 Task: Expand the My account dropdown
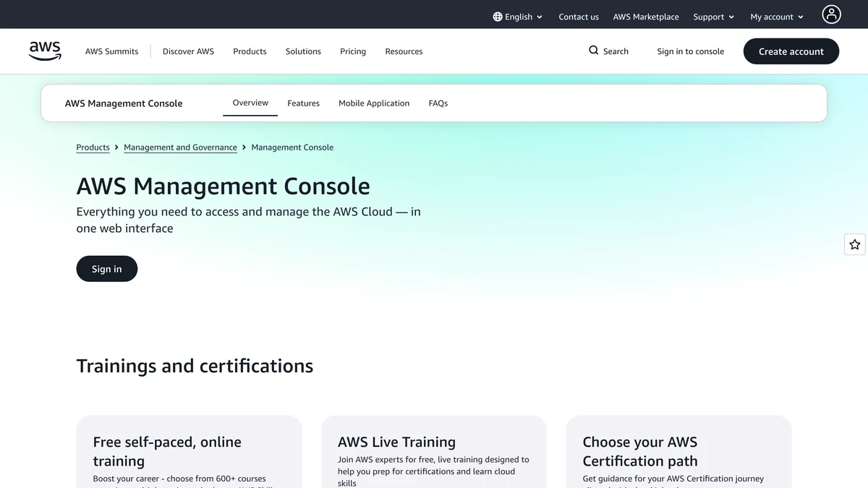click(x=777, y=17)
